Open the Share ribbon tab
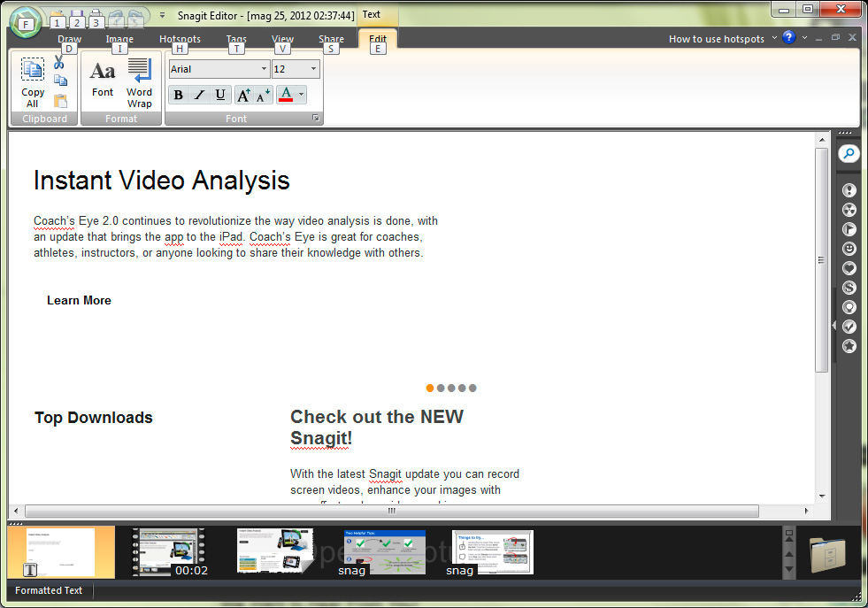 coord(331,39)
